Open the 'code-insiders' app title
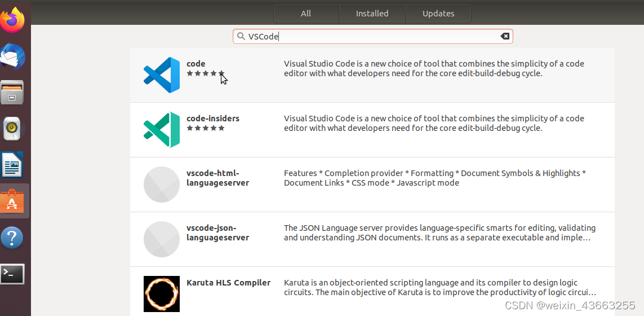The width and height of the screenshot is (644, 316). click(213, 118)
